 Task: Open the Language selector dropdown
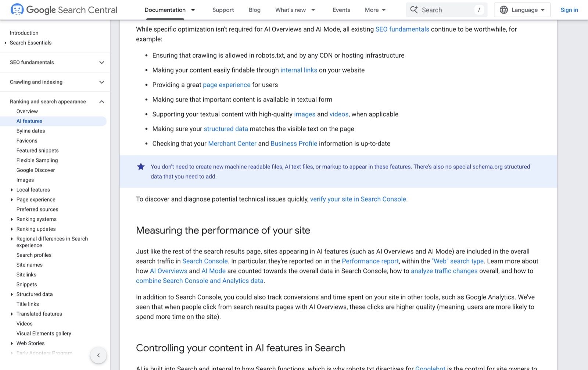click(x=522, y=10)
